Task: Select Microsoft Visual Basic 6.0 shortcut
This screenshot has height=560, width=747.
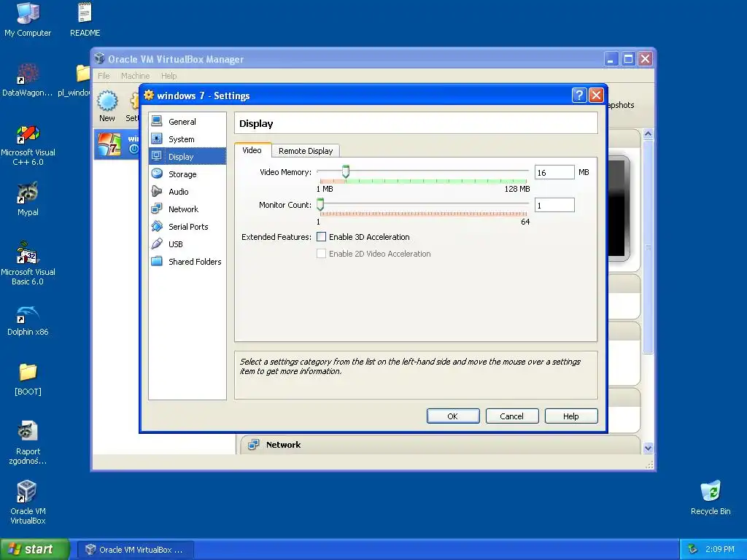Action: coord(28,264)
